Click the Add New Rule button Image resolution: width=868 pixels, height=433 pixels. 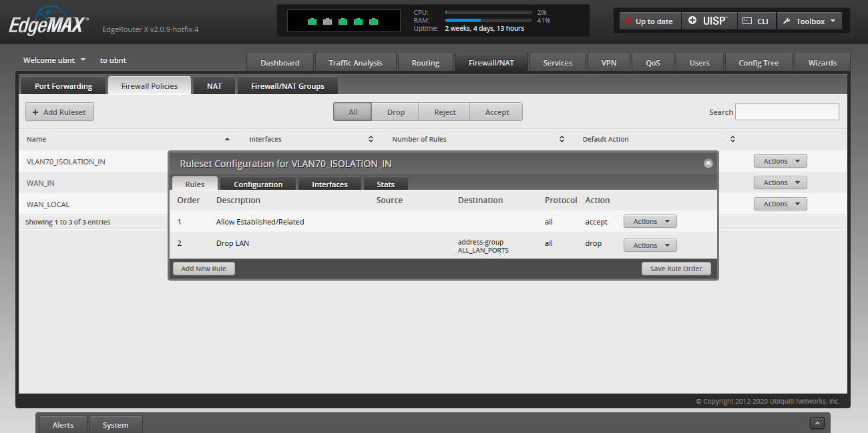[204, 269]
